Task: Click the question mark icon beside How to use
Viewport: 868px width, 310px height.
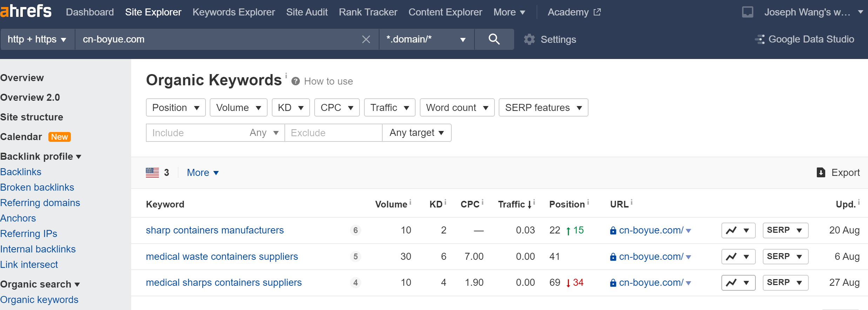Action: tap(296, 81)
